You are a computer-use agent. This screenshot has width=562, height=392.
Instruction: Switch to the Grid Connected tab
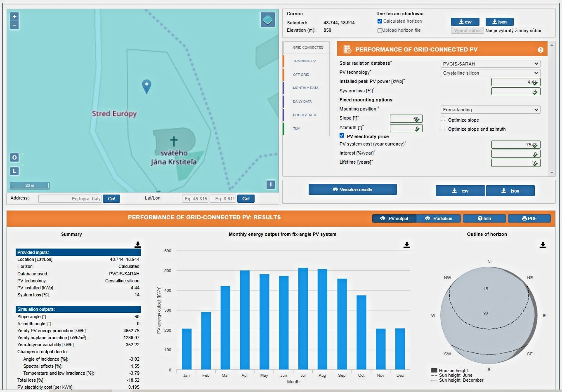tap(307, 47)
